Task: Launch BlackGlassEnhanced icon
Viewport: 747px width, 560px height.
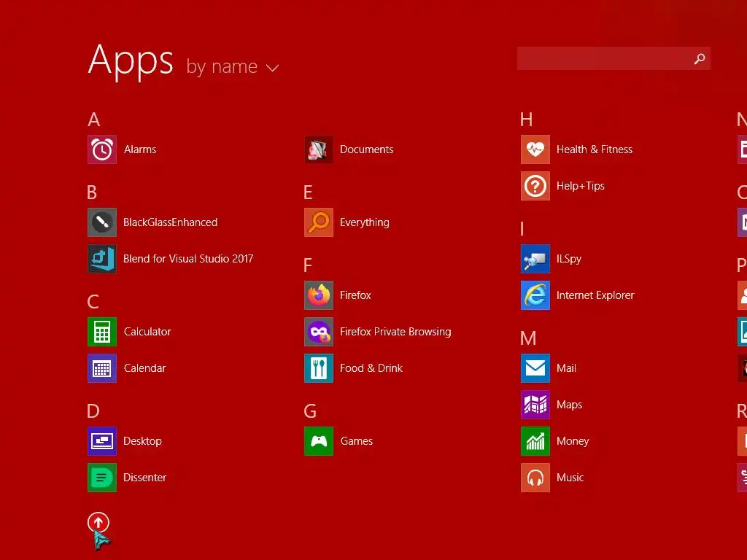Action: tap(102, 222)
